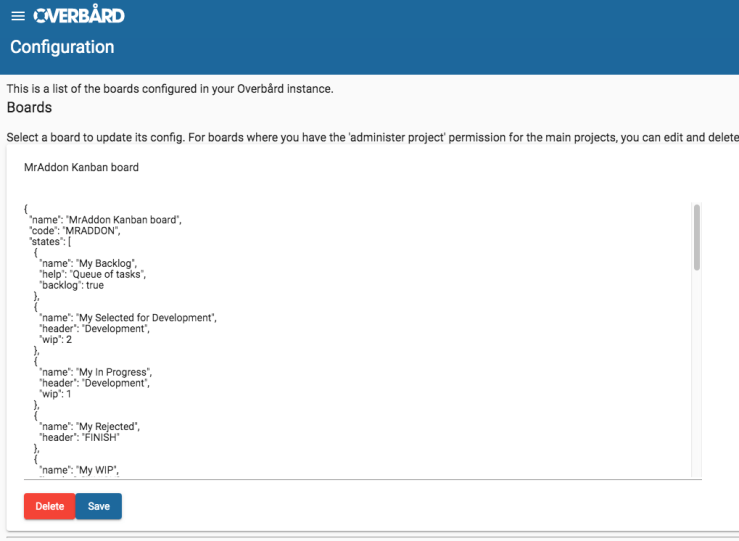Click the "name": "My In Progress" line
The image size is (739, 541).
coord(95,372)
